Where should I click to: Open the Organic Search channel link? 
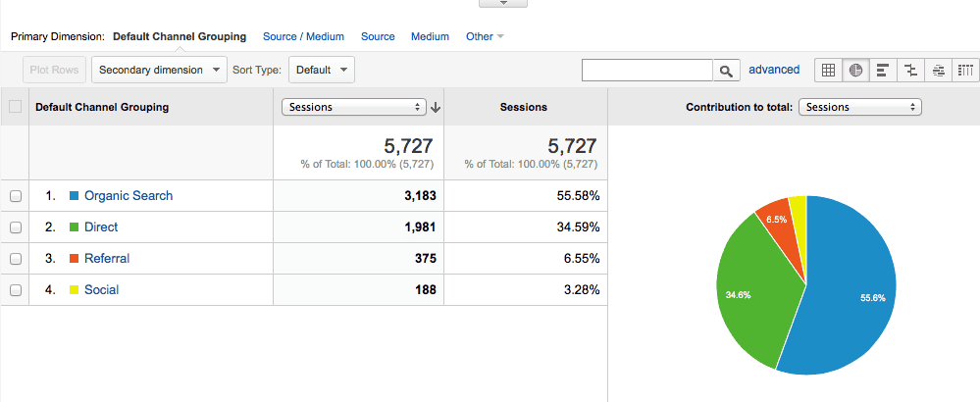(x=129, y=195)
